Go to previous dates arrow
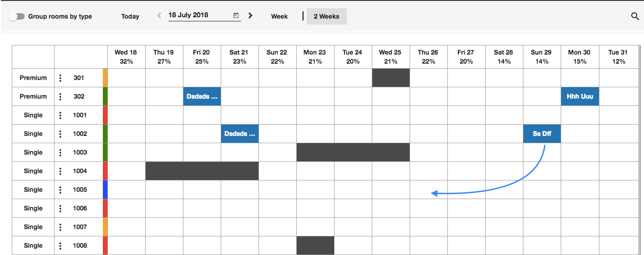644x255 pixels. click(159, 15)
